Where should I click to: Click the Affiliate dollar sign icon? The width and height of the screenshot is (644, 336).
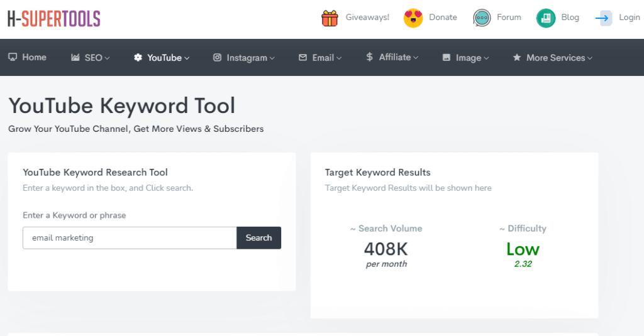coord(369,57)
